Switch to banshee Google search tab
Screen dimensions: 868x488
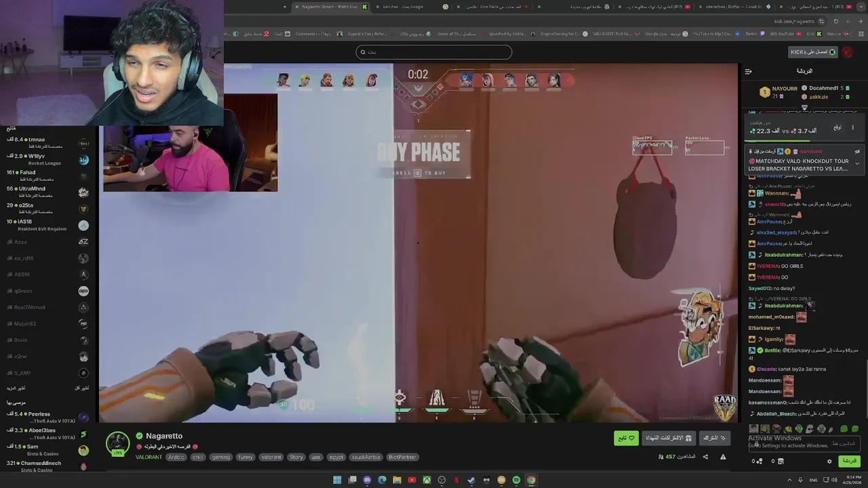coord(412,7)
